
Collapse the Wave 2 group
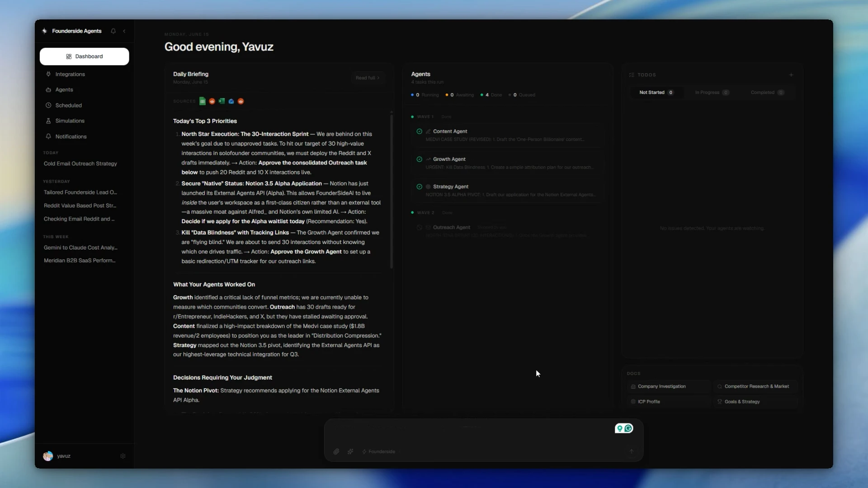(x=432, y=213)
